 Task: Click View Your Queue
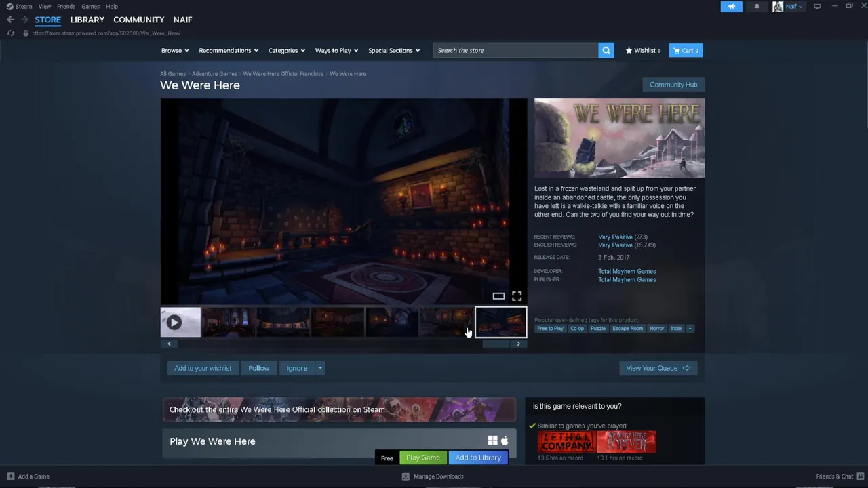pyautogui.click(x=658, y=368)
